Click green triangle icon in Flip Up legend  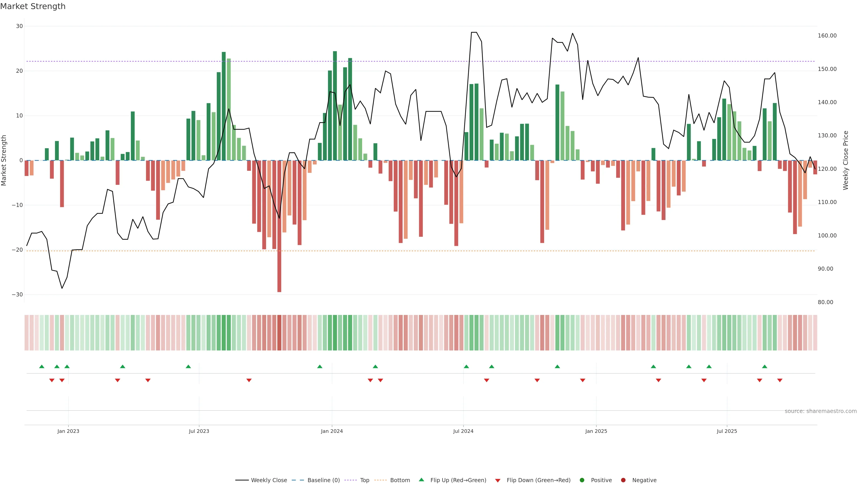(x=421, y=480)
